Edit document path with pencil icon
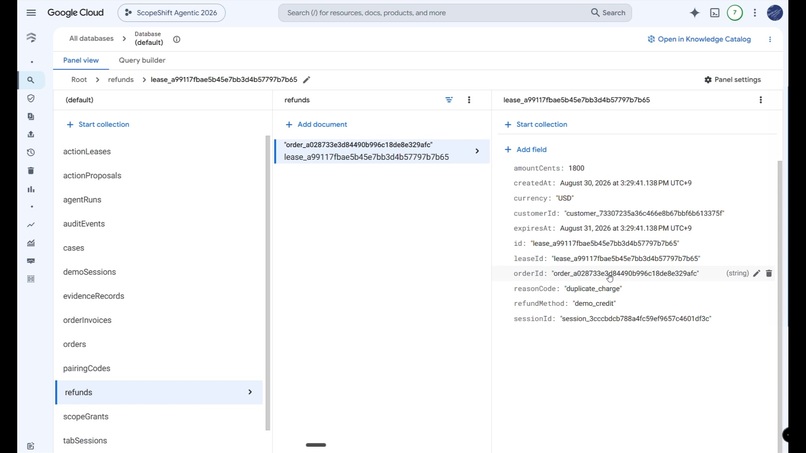806x453 pixels. 306,80
